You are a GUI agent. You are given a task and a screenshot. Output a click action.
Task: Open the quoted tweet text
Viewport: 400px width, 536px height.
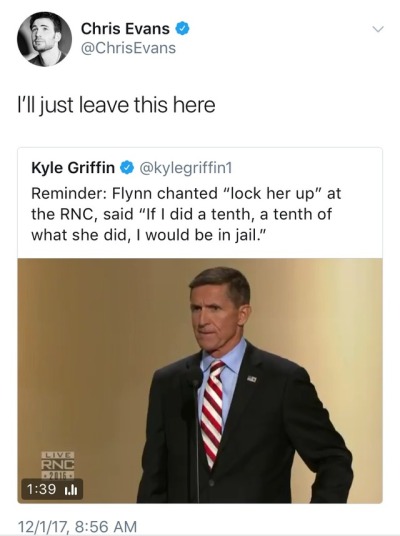pos(186,214)
